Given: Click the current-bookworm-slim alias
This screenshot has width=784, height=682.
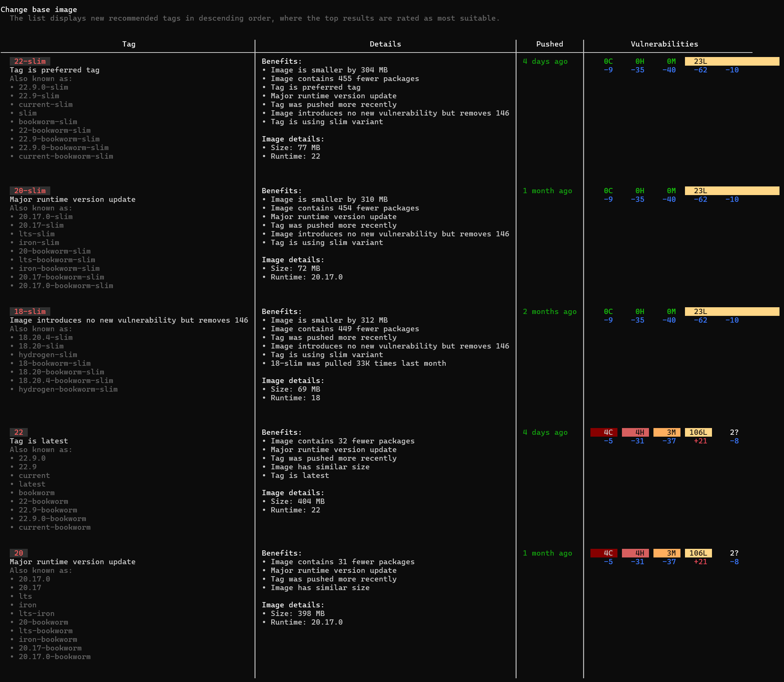Looking at the screenshot, I should tap(66, 156).
